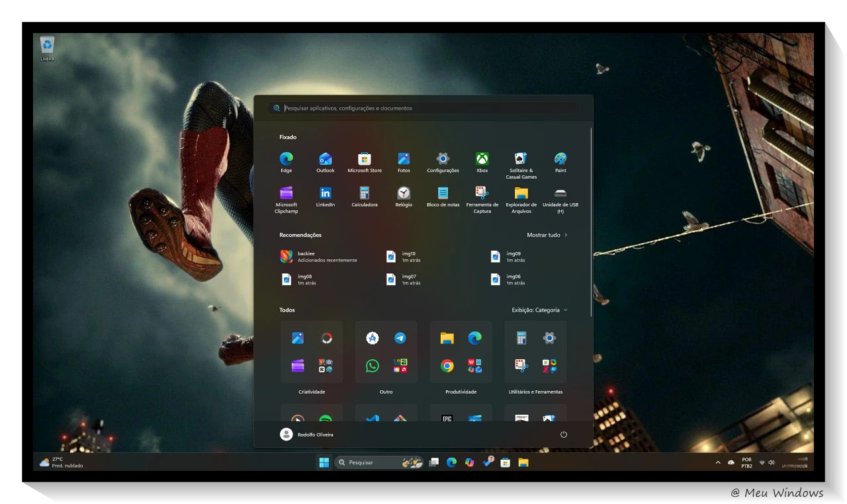This screenshot has width=847, height=504.
Task: Open Microsoft Clipchamp
Action: pos(286,194)
